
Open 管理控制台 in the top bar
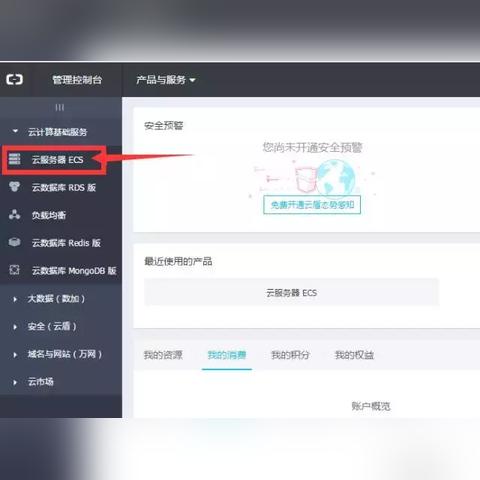(x=77, y=80)
